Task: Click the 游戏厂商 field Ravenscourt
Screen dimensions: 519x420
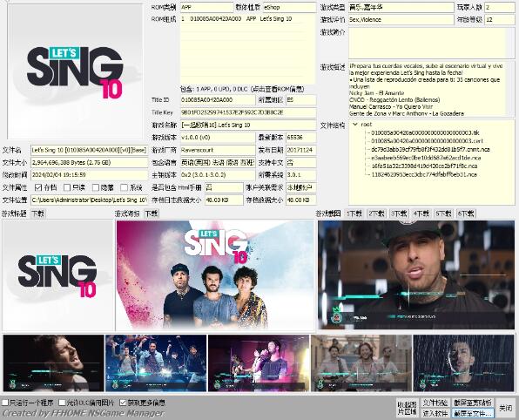Action: (218, 150)
